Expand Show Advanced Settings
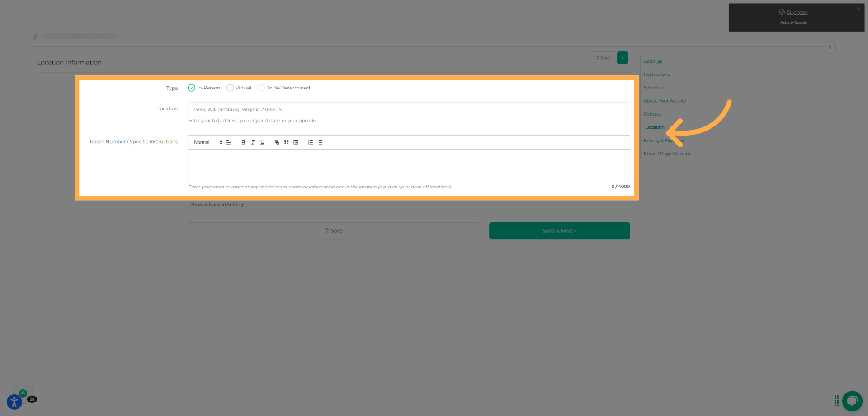Image resolution: width=868 pixels, height=416 pixels. coord(218,205)
